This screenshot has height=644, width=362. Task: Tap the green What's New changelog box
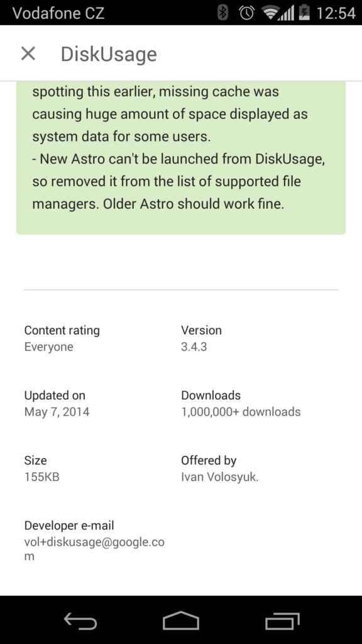click(x=181, y=158)
